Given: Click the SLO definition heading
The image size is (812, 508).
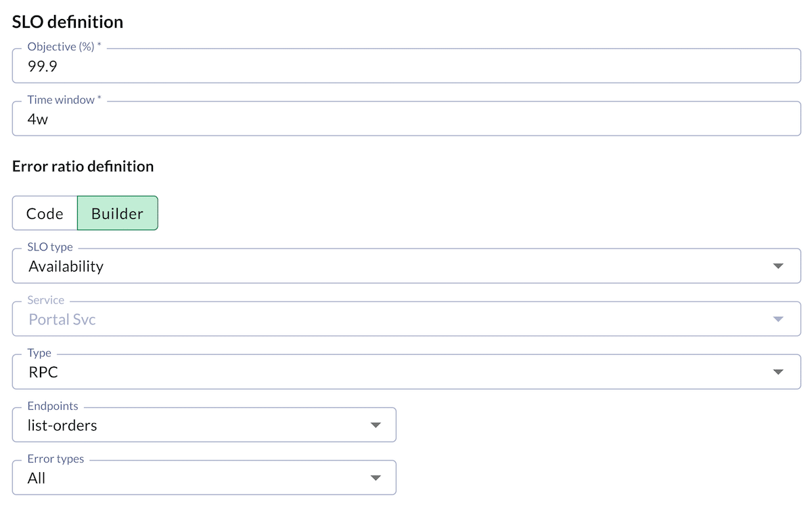Looking at the screenshot, I should [67, 21].
